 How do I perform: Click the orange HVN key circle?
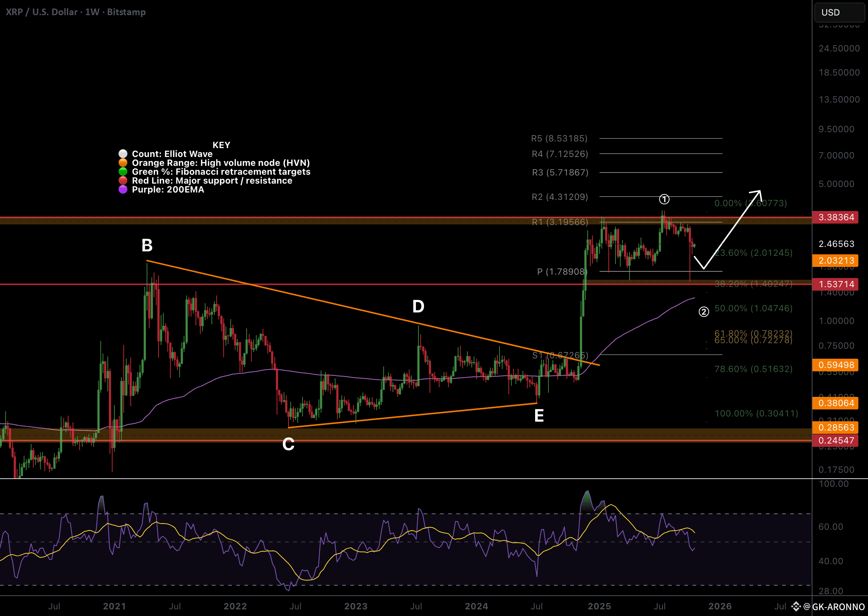pos(123,163)
